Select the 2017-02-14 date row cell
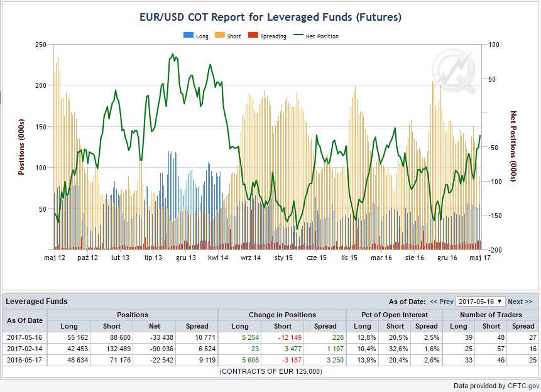The width and height of the screenshot is (541, 392). [25, 349]
